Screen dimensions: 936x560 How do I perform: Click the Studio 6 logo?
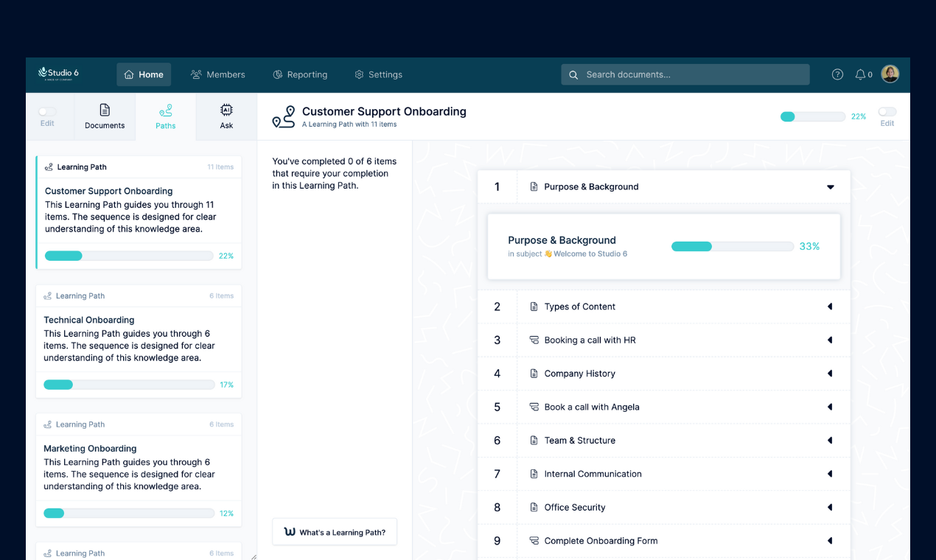click(58, 74)
